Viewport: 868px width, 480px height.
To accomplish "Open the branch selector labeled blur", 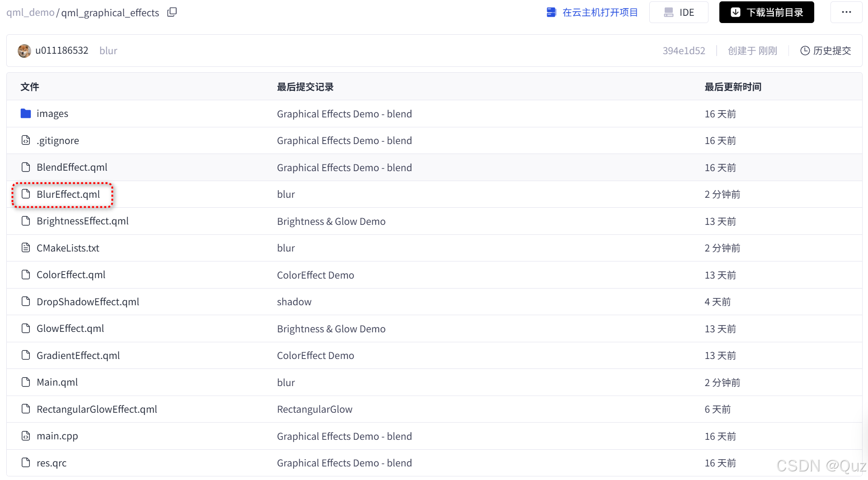I will [108, 51].
